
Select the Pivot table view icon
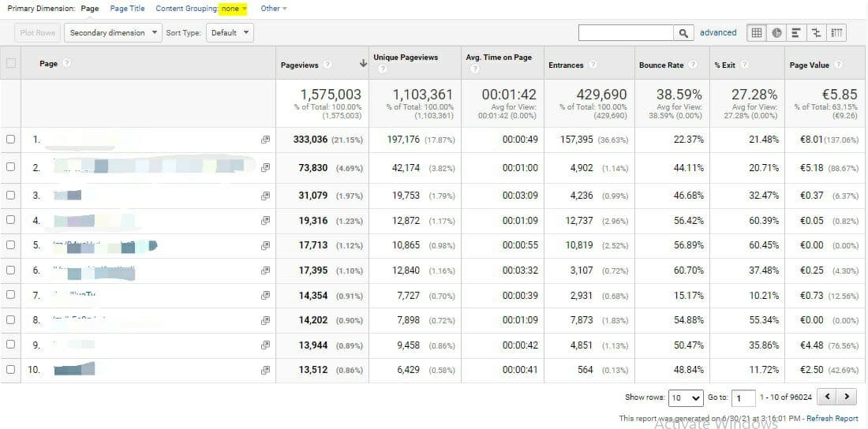point(836,33)
